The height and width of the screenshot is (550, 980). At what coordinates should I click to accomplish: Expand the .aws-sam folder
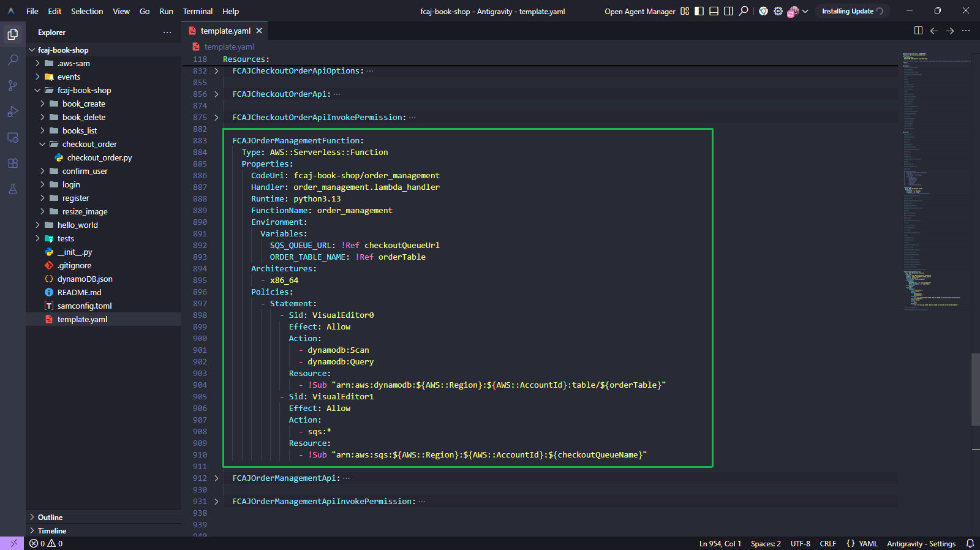click(x=38, y=64)
